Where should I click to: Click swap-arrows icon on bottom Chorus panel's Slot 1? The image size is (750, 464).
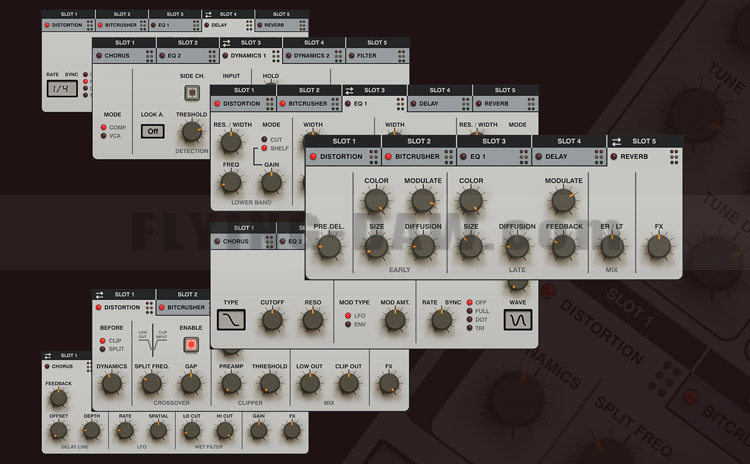(48, 355)
